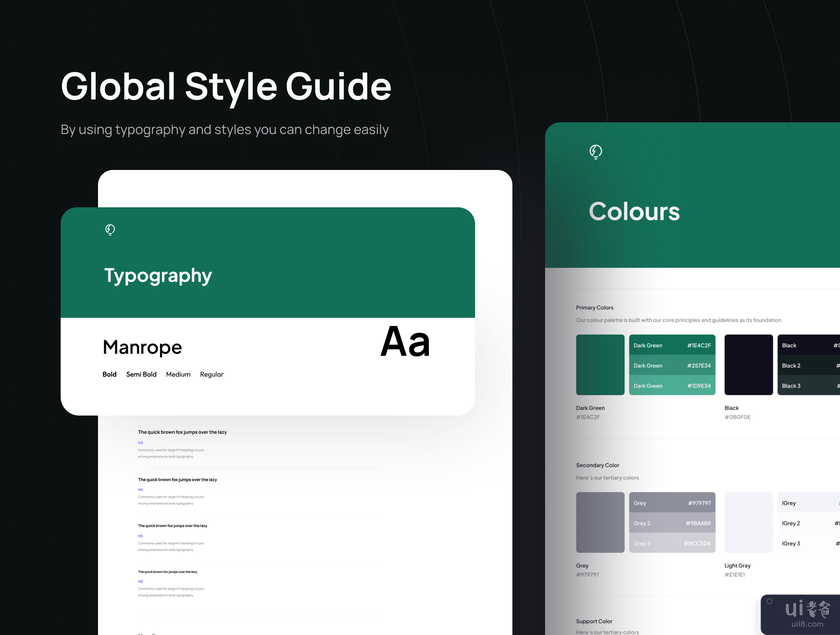
Task: Pick the Dark Green #1D9E34 swatch row
Action: [672, 386]
